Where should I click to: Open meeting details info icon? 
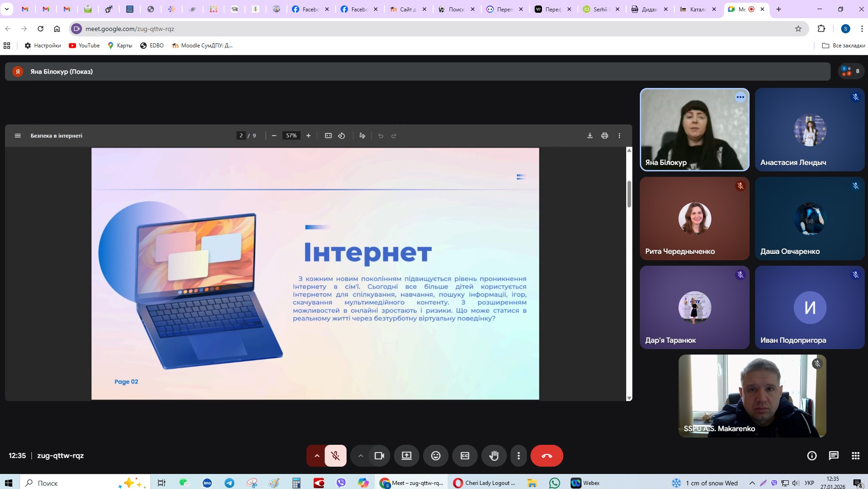click(x=812, y=456)
